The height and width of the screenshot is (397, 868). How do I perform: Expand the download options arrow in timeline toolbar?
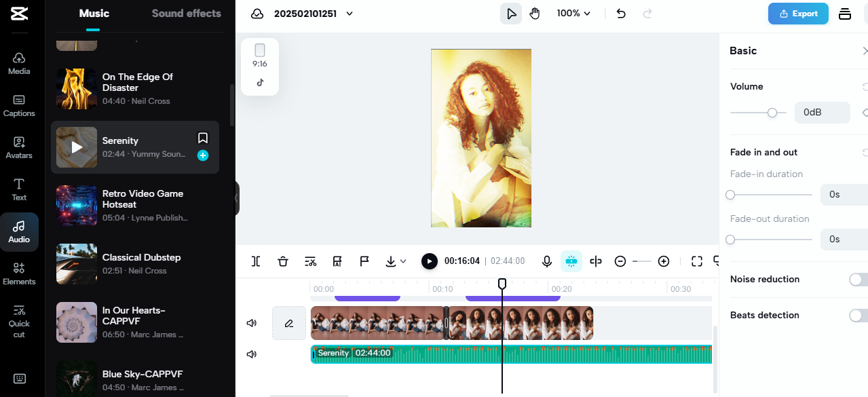(403, 261)
